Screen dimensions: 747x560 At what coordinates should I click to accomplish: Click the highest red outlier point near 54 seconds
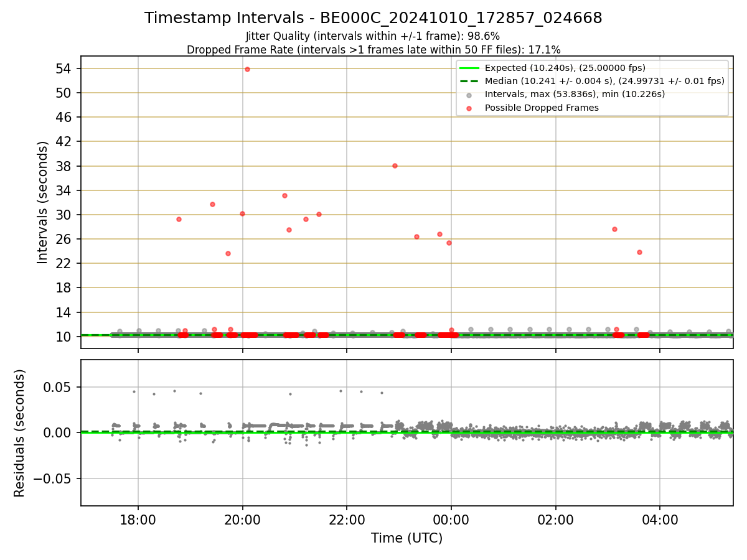[x=247, y=69]
